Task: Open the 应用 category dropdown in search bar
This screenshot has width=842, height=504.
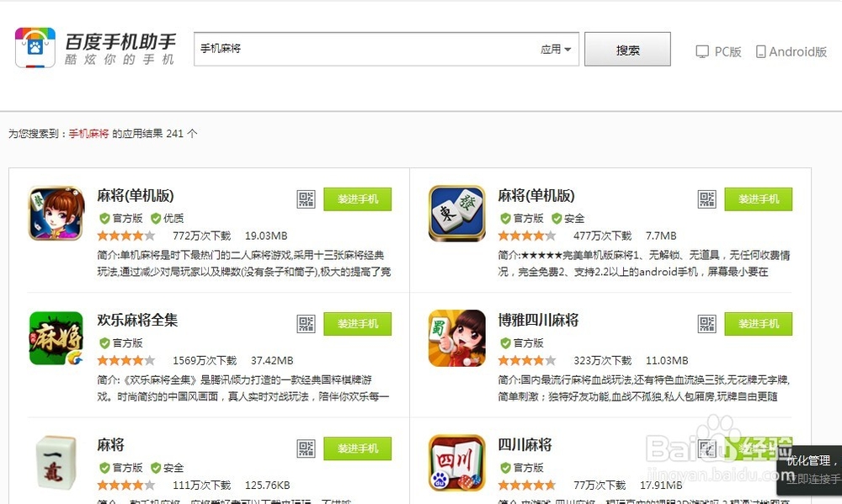Action: (x=556, y=49)
